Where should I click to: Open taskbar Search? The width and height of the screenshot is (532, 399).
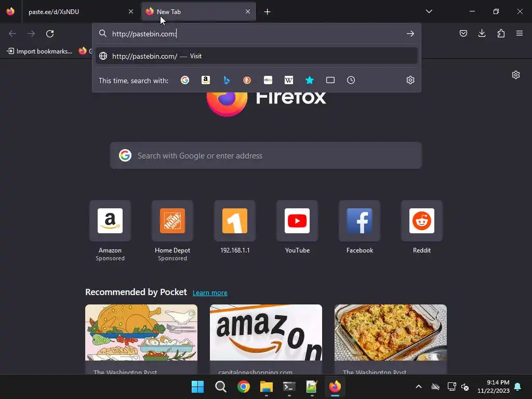pyautogui.click(x=220, y=387)
